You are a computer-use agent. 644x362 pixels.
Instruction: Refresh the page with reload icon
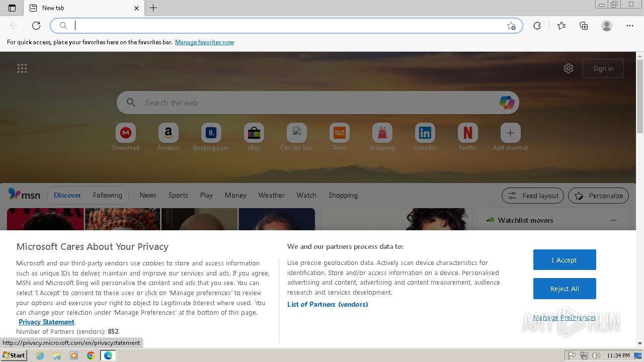point(36,26)
